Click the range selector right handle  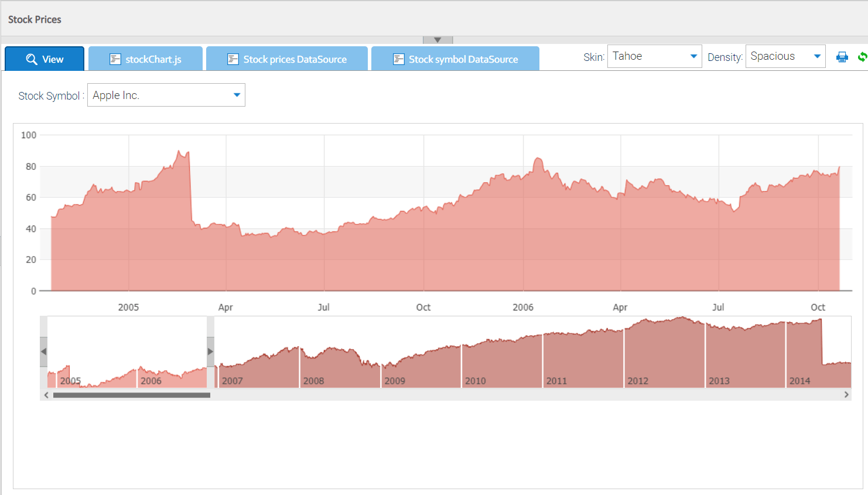210,351
